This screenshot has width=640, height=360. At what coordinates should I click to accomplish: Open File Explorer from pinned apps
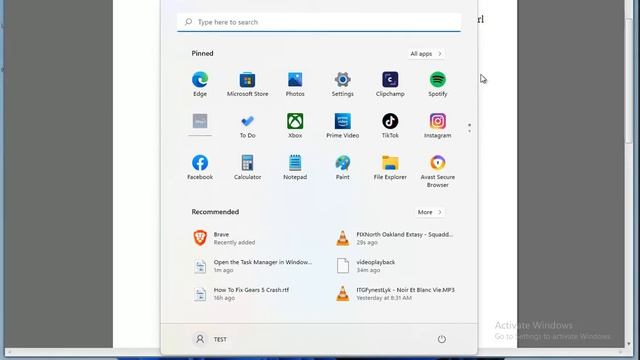pyautogui.click(x=390, y=168)
